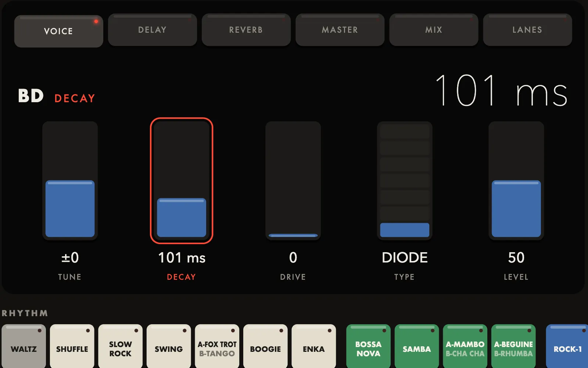The width and height of the screenshot is (588, 368).
Task: Click the DRIVE slider bar
Action: click(293, 181)
